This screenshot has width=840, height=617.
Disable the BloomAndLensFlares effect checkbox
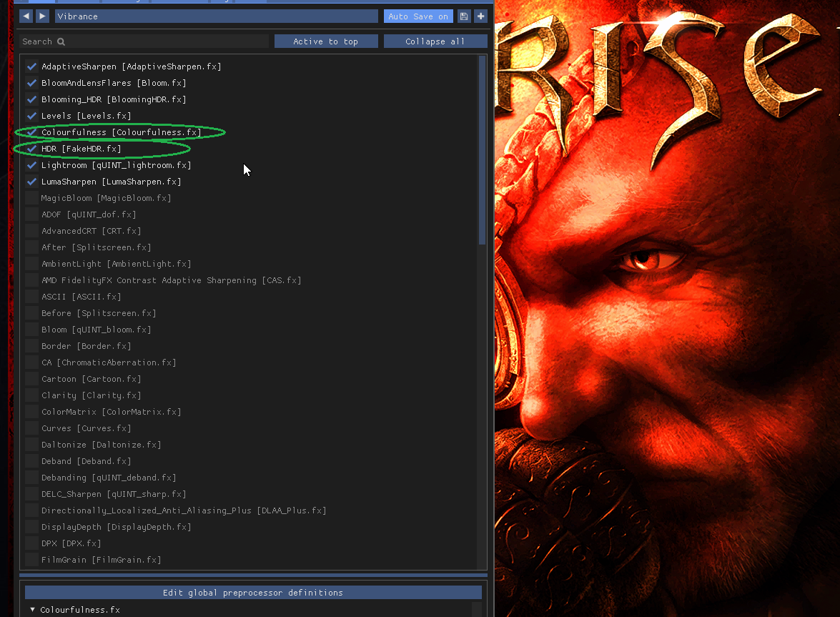(31, 83)
